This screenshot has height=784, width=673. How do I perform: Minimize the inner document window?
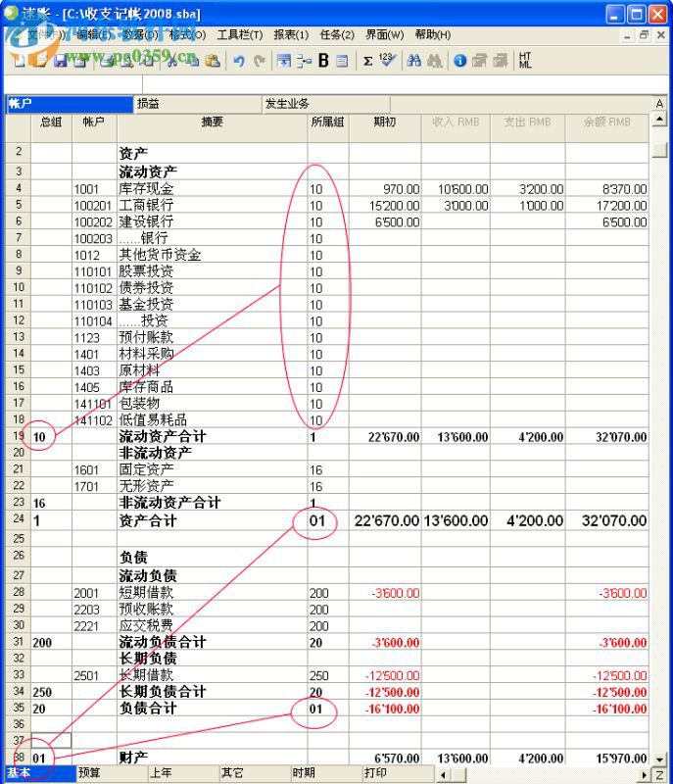(628, 35)
